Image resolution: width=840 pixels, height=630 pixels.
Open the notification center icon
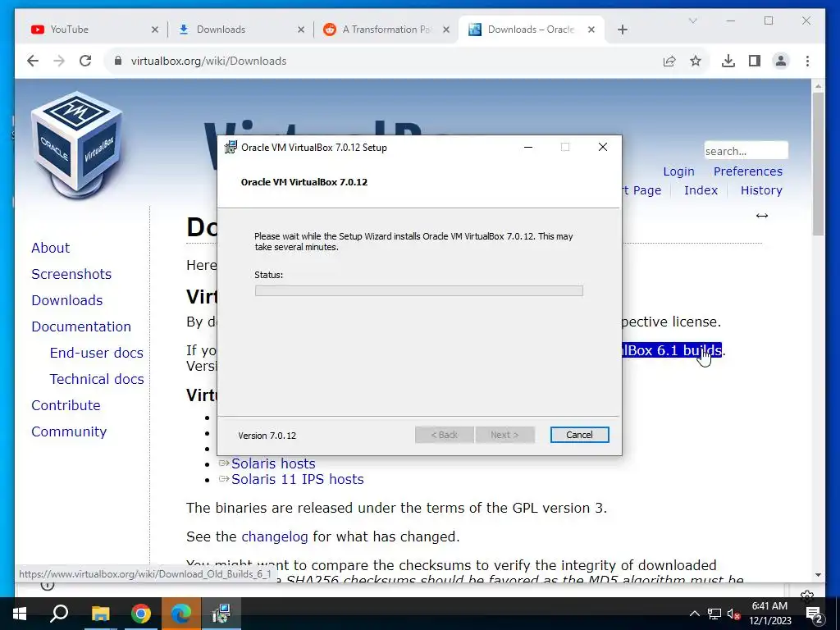[x=814, y=614]
